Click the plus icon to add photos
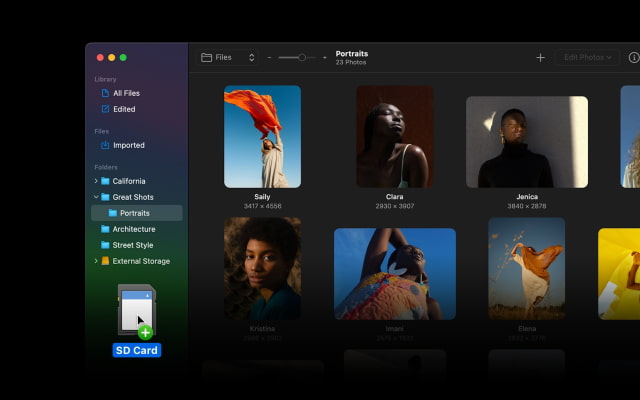Image resolution: width=640 pixels, height=400 pixels. click(x=540, y=58)
